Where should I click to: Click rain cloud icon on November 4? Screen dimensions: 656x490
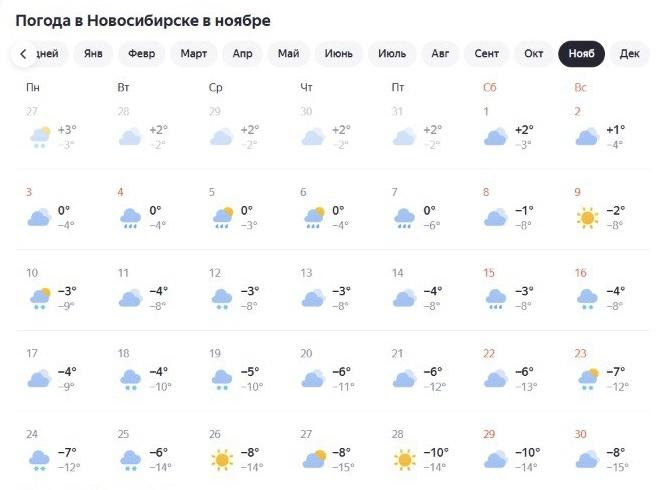point(130,217)
